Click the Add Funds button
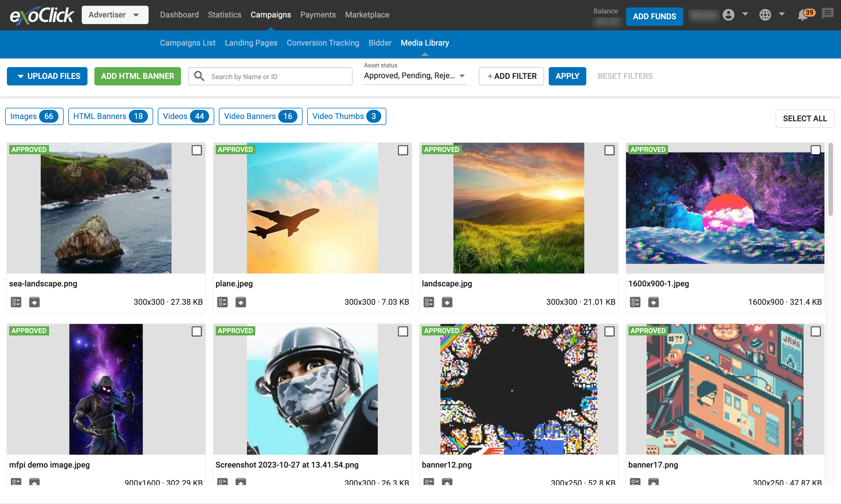Screen dimensions: 841x504 [654, 16]
